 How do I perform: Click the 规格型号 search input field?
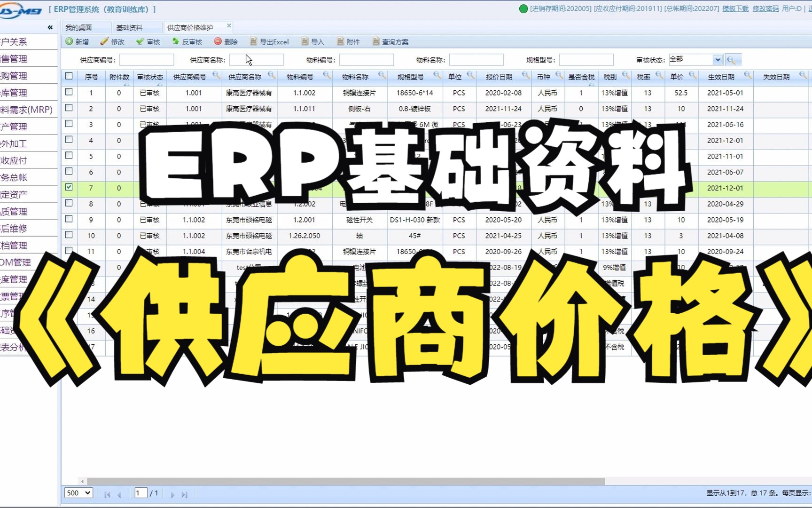(x=586, y=60)
